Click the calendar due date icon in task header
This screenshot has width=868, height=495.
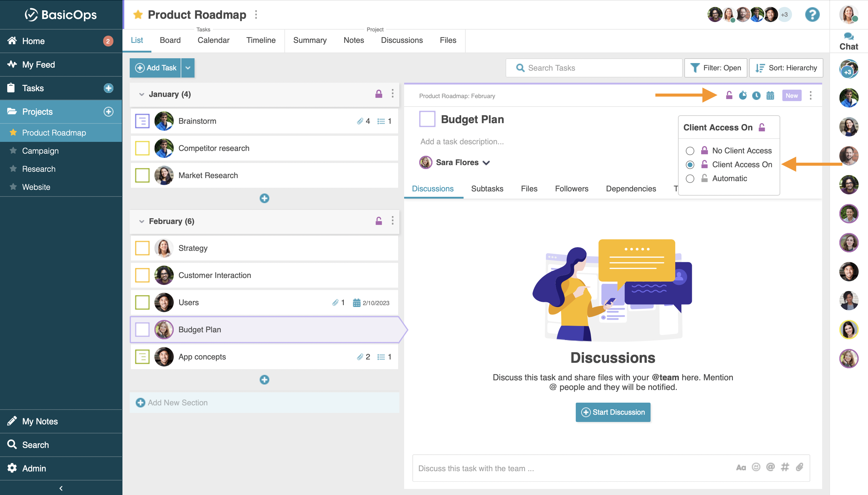coord(770,96)
